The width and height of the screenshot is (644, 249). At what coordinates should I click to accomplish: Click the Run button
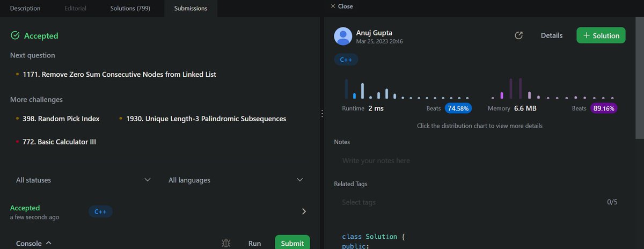254,243
